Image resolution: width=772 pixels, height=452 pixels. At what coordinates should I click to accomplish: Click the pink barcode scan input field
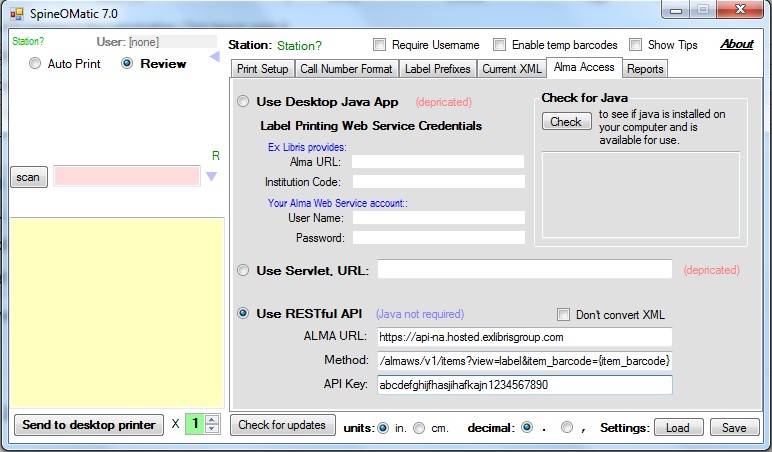point(127,176)
